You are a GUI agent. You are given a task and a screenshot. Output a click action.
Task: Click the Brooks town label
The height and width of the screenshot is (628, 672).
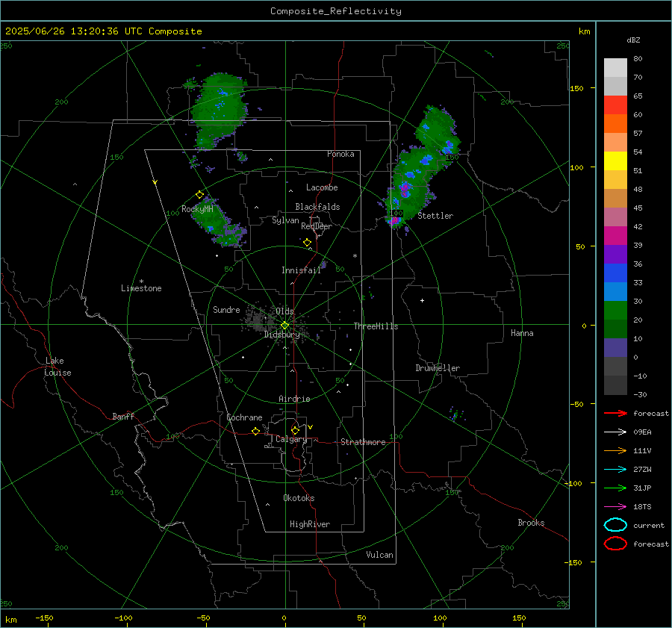[531, 523]
